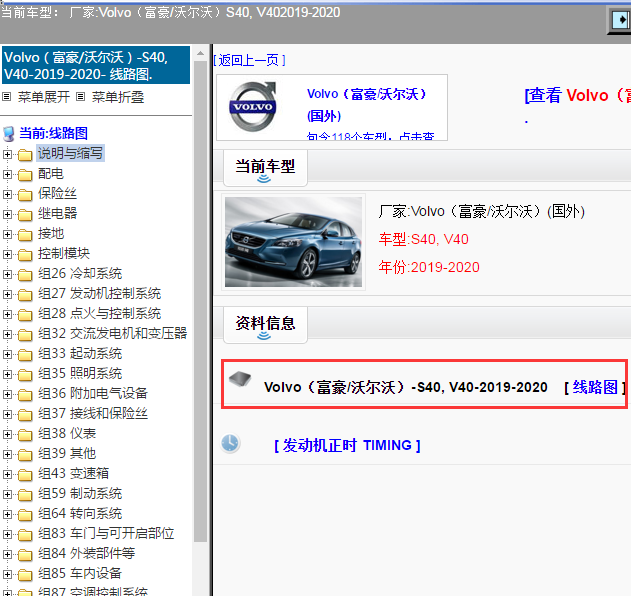
Task: Select the 接地 tree label
Action: 51,233
